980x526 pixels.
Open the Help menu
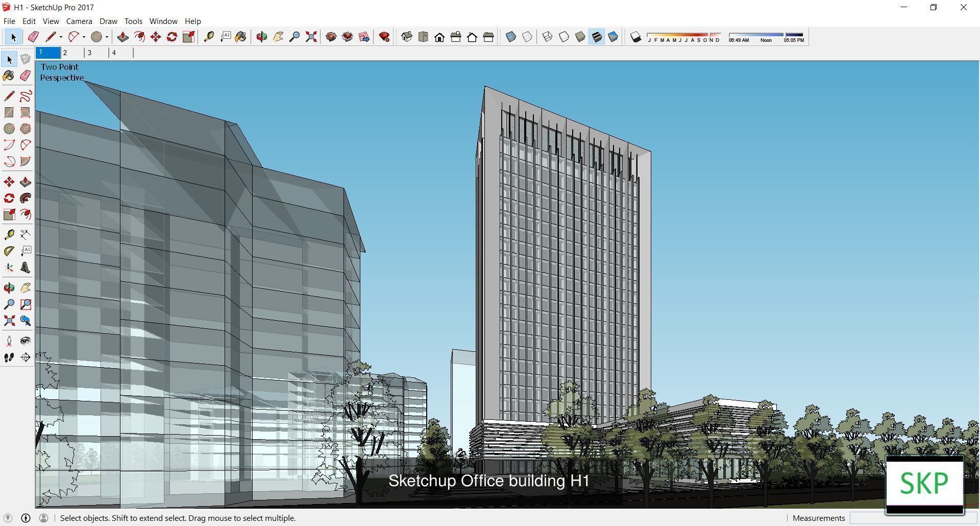click(192, 21)
